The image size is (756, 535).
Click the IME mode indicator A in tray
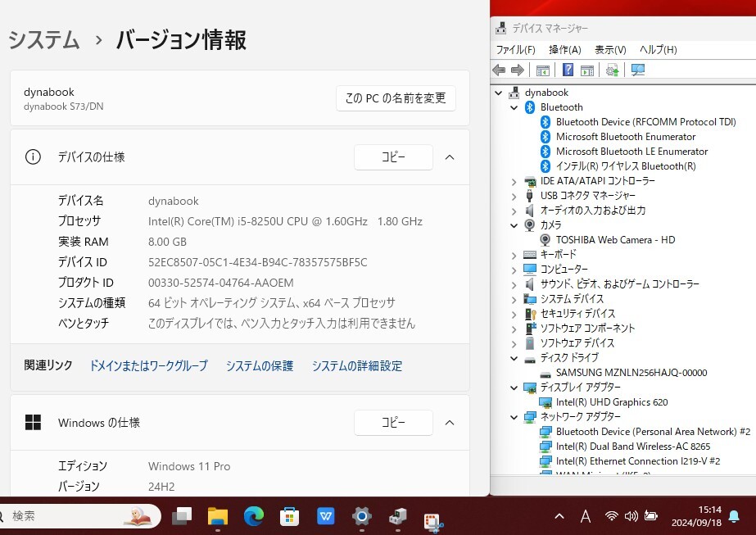click(x=586, y=517)
